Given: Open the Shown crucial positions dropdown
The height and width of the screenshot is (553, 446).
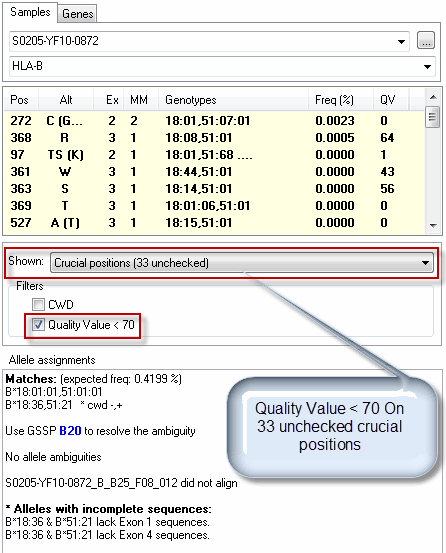Looking at the screenshot, I should [242, 263].
